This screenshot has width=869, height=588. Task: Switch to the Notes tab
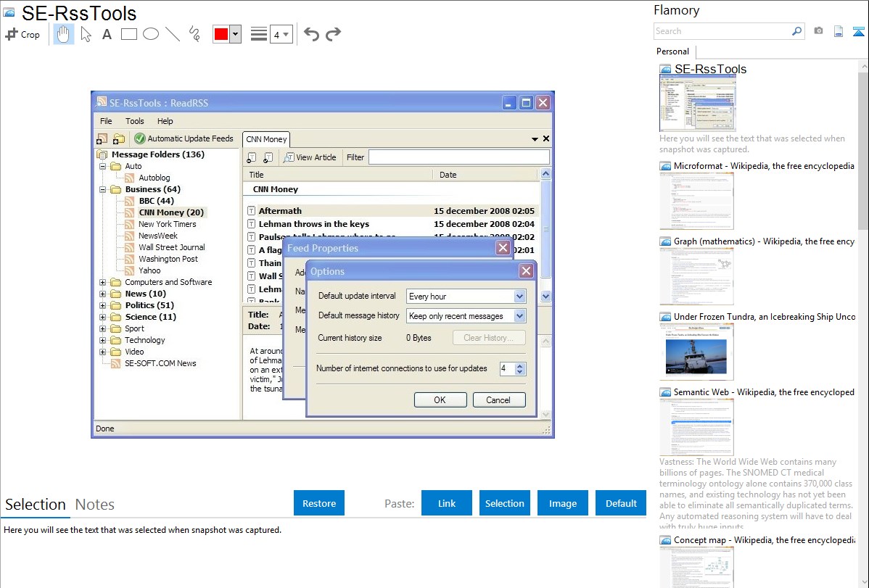[95, 505]
